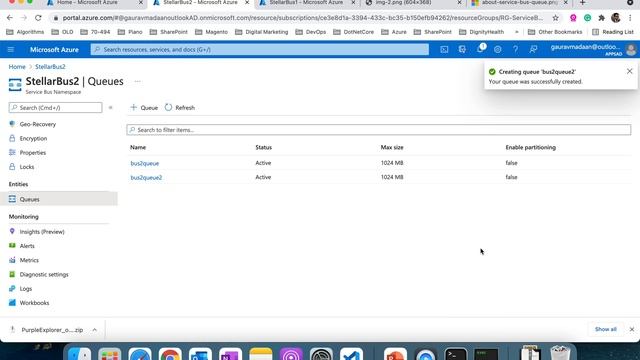Open the Chrome three-dot menu
This screenshot has width=640, height=360.
click(631, 18)
